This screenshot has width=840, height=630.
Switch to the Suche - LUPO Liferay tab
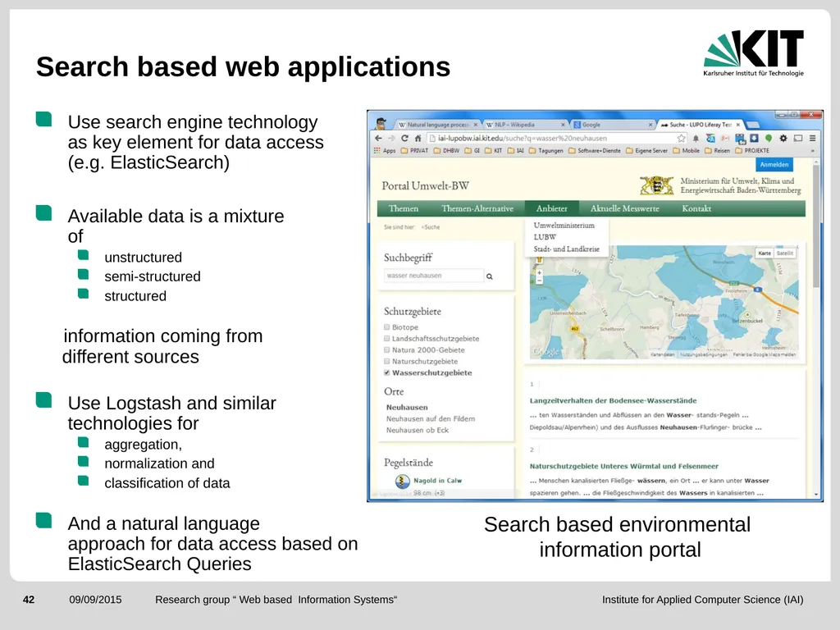pos(700,125)
